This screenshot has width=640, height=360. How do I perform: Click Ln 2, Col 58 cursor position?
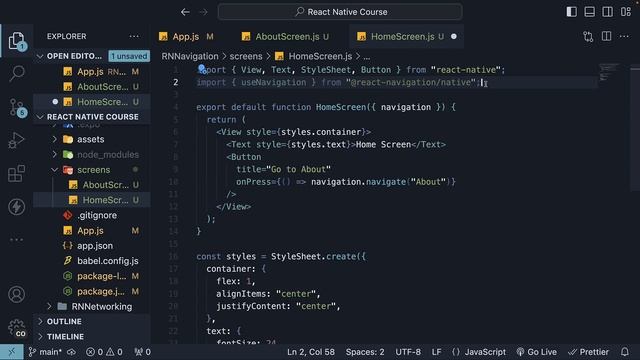tap(311, 352)
